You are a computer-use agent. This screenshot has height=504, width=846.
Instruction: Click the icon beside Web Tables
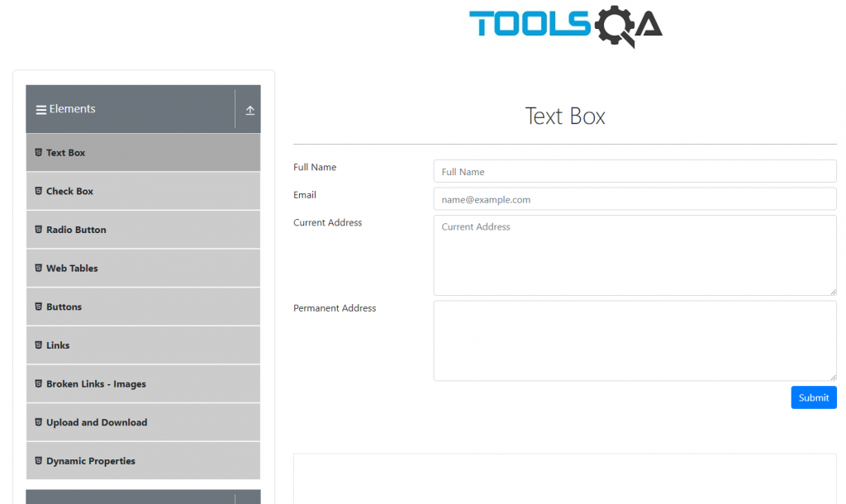coord(38,269)
